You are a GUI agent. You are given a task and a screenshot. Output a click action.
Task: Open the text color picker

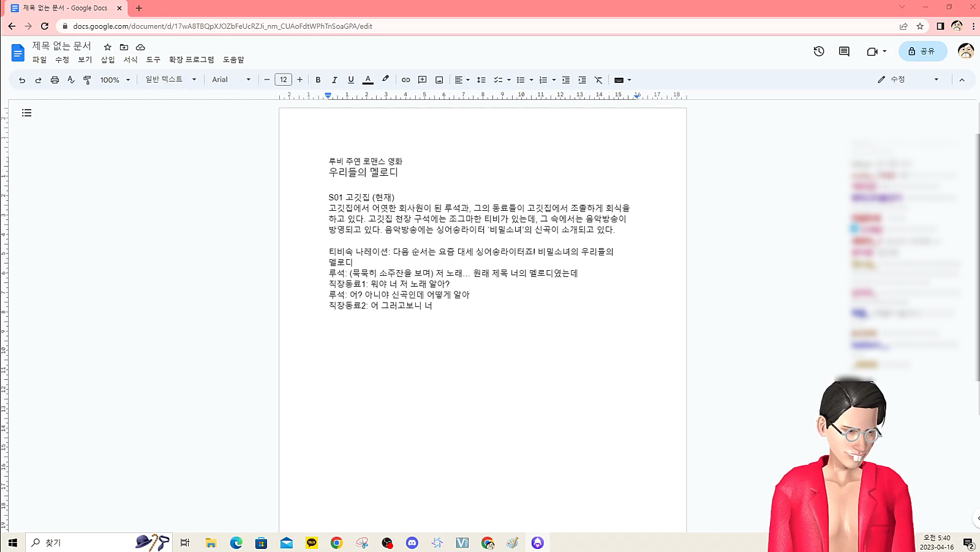(x=368, y=80)
